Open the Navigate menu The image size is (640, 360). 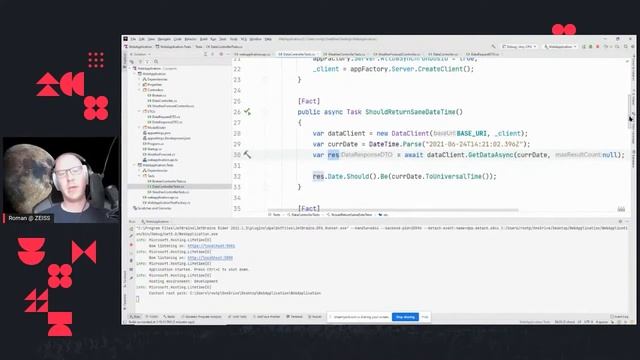point(164,39)
